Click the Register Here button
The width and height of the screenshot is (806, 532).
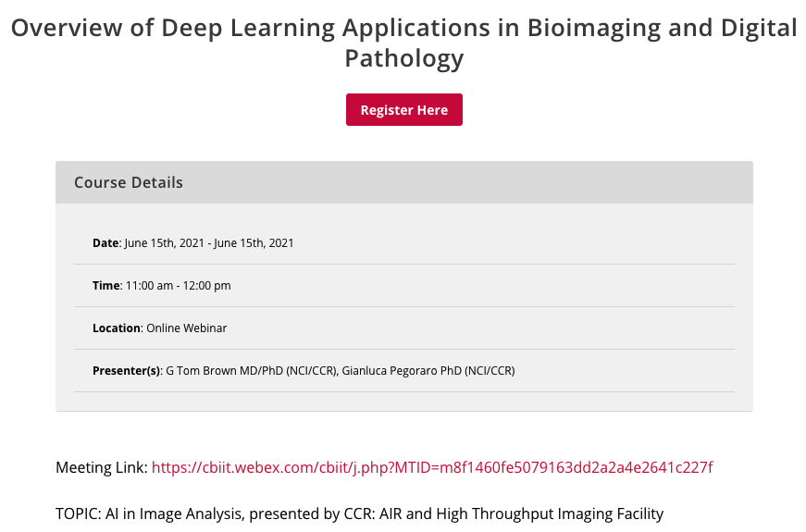[403, 110]
